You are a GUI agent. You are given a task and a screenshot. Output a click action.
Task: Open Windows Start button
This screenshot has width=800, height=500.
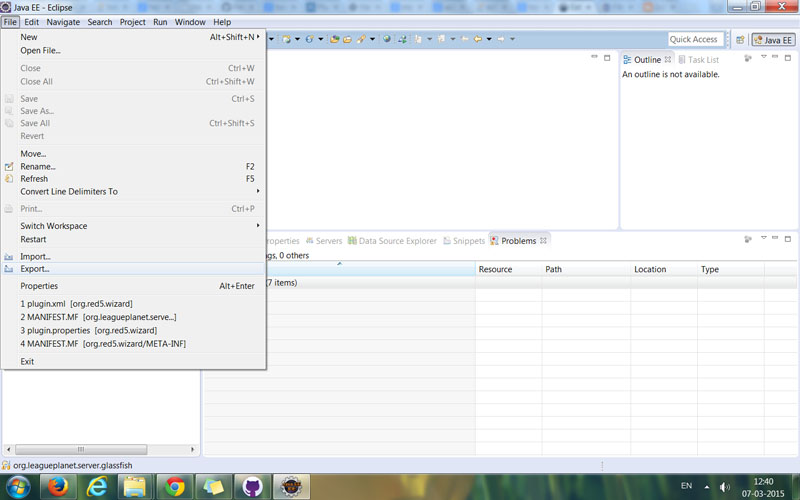(x=17, y=486)
